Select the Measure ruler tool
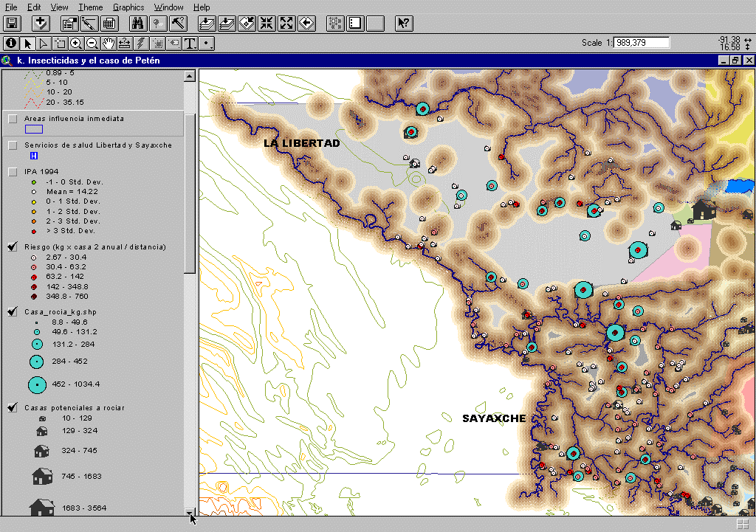The width and height of the screenshot is (756, 532). [x=125, y=44]
